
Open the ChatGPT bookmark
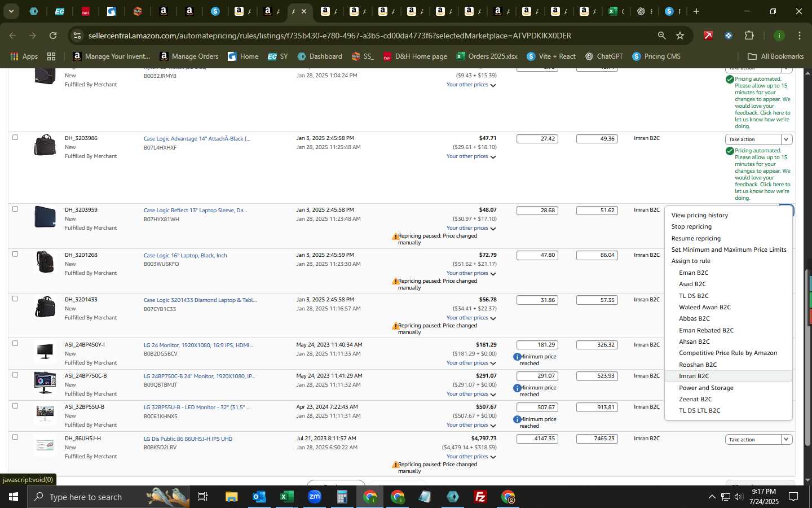pyautogui.click(x=604, y=56)
